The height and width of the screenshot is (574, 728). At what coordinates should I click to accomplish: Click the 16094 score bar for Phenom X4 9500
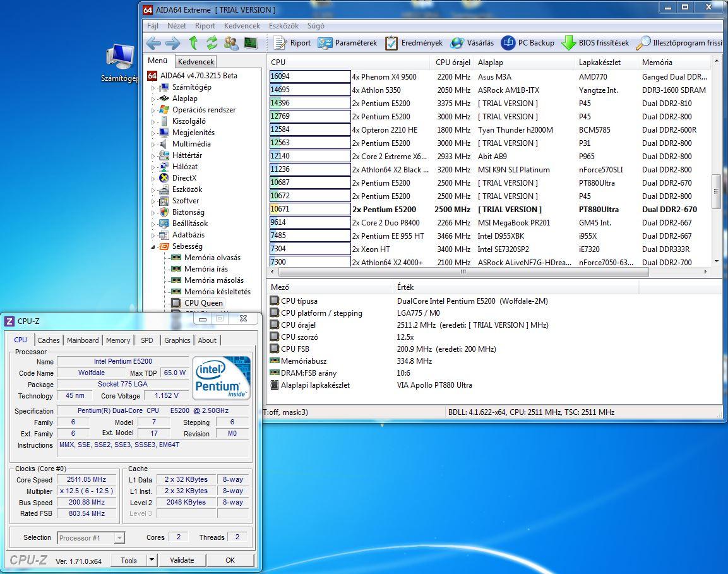(309, 76)
